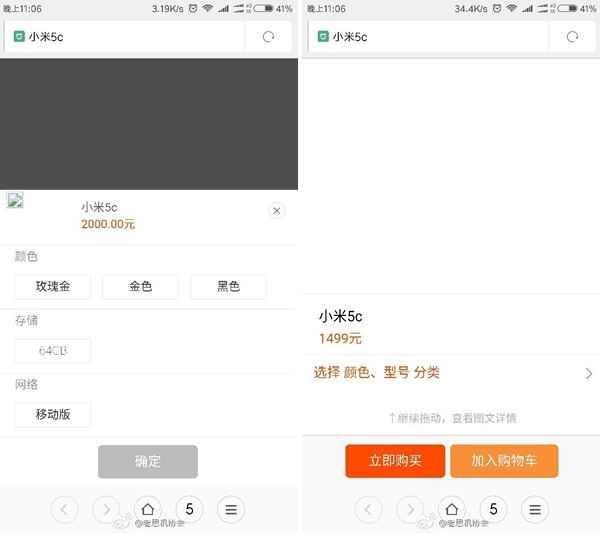The height and width of the screenshot is (533, 600).
Task: Tap 加入购物车 add to cart button
Action: click(x=504, y=461)
